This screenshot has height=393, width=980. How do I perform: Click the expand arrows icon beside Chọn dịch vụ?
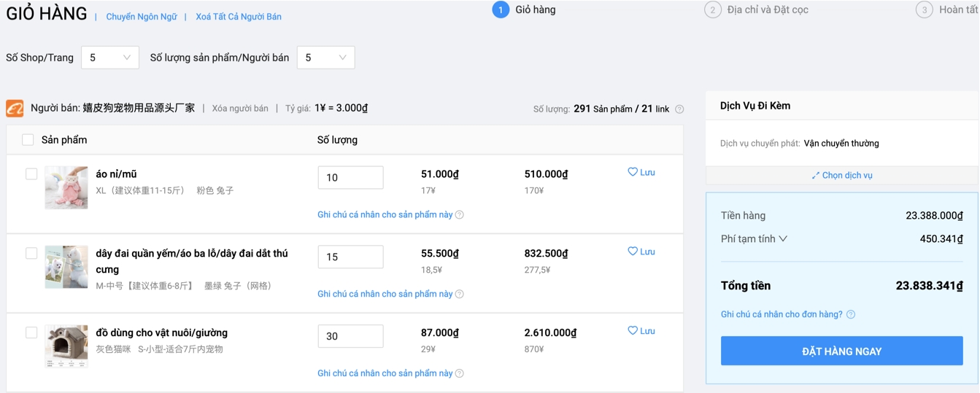click(815, 176)
